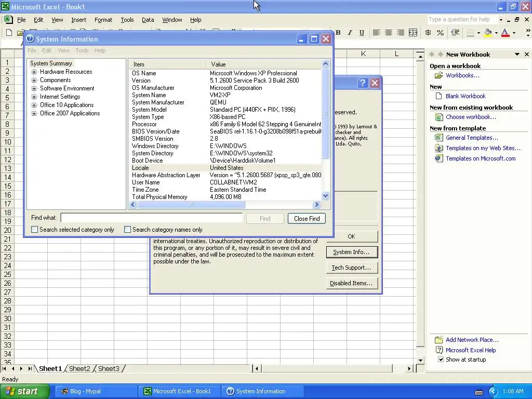Enable 'Search selected category only' checkbox
The height and width of the screenshot is (399, 532).
point(34,229)
